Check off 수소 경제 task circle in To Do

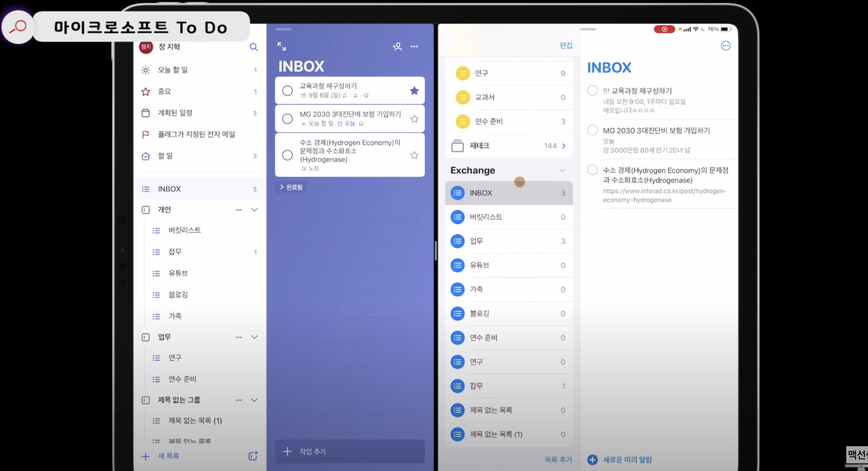287,155
